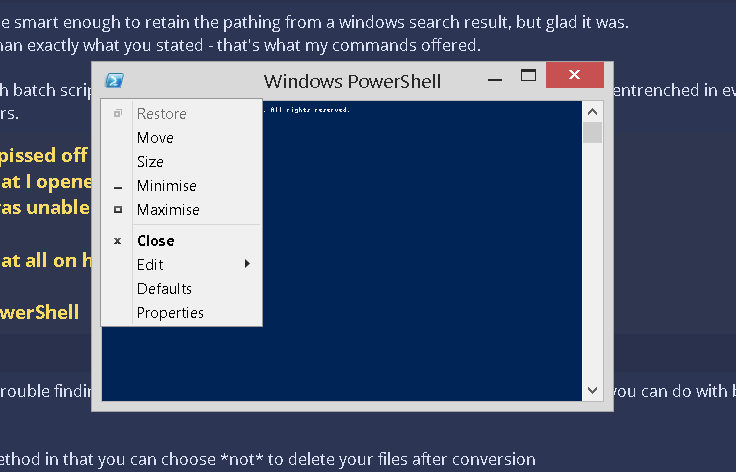Image resolution: width=736 pixels, height=472 pixels.
Task: Click the 'All rights reserved.' console text
Action: 310,110
